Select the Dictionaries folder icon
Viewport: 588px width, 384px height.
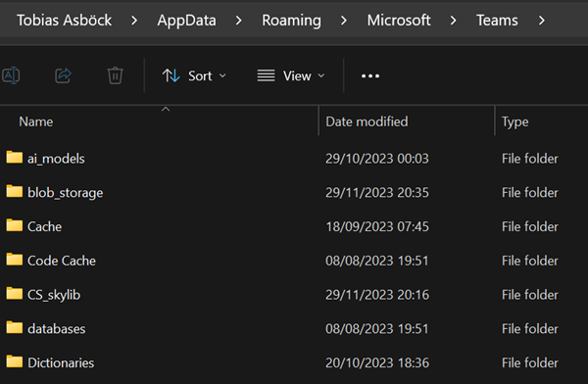pyautogui.click(x=15, y=361)
